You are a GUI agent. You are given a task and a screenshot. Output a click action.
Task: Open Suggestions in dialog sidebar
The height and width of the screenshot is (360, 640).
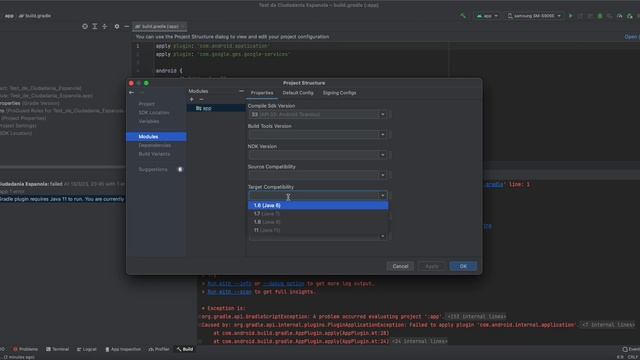pos(153,169)
